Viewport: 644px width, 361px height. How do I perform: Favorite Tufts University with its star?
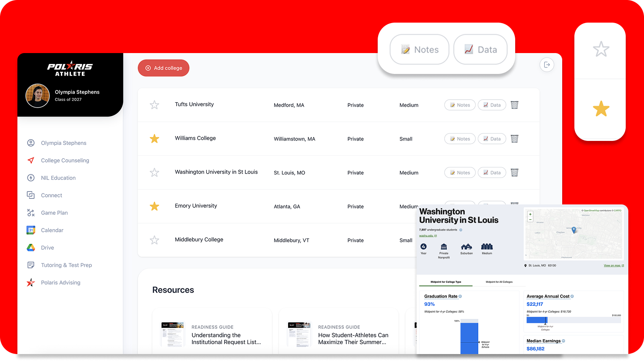click(x=154, y=105)
